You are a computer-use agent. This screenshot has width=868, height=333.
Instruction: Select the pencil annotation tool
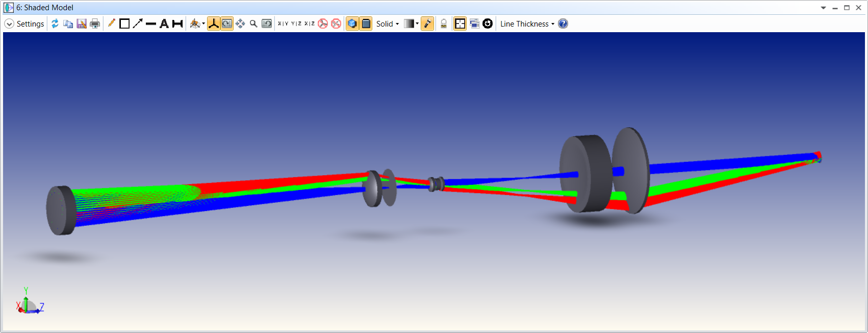111,23
